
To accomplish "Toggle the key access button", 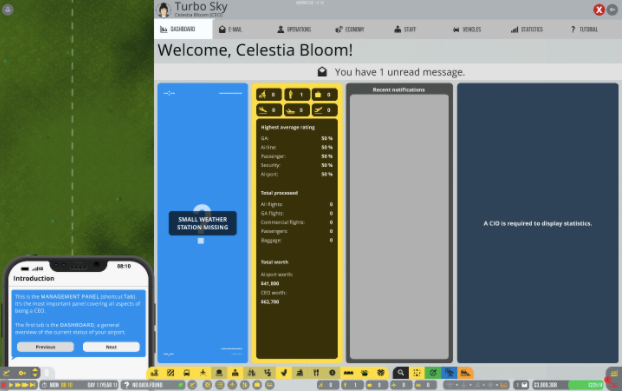I will [22, 373].
